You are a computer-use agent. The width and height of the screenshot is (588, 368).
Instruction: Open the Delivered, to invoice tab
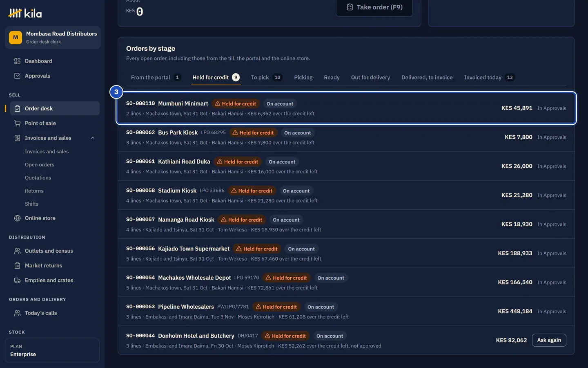[427, 78]
